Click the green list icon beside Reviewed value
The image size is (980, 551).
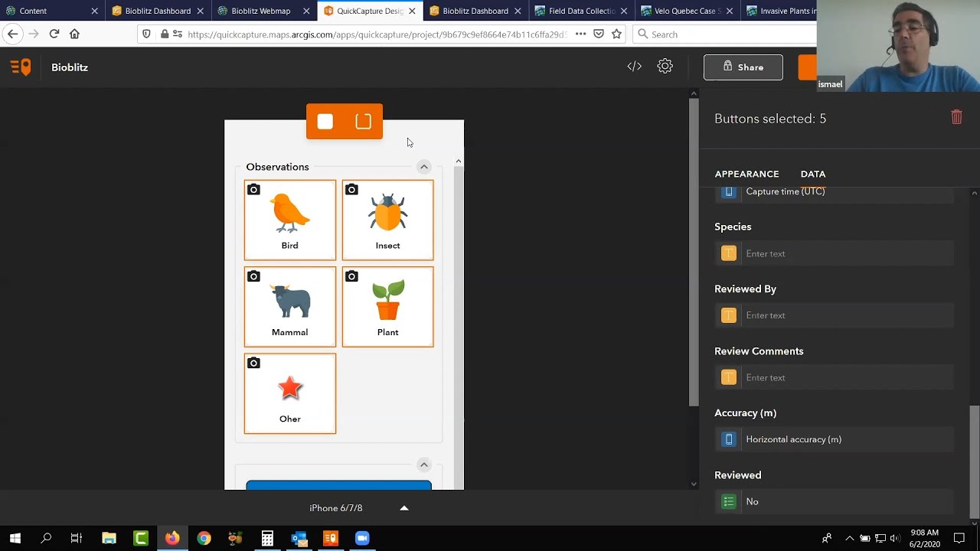(729, 501)
